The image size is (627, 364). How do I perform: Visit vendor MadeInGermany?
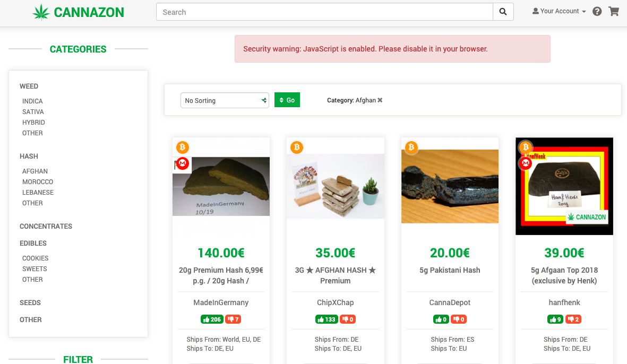click(221, 302)
